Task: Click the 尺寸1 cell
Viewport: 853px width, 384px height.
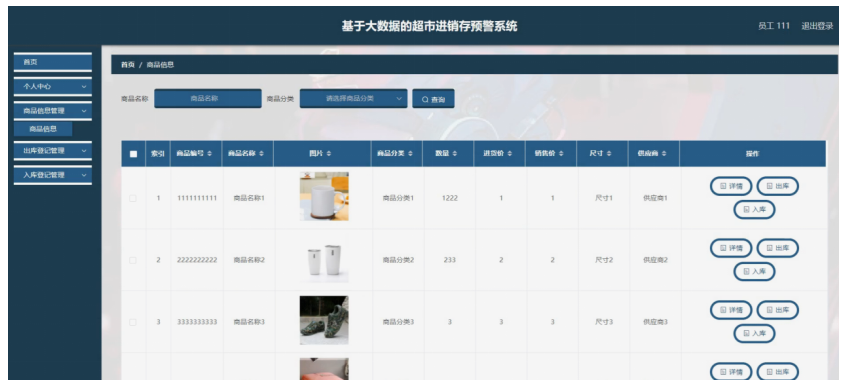Action: point(604,199)
